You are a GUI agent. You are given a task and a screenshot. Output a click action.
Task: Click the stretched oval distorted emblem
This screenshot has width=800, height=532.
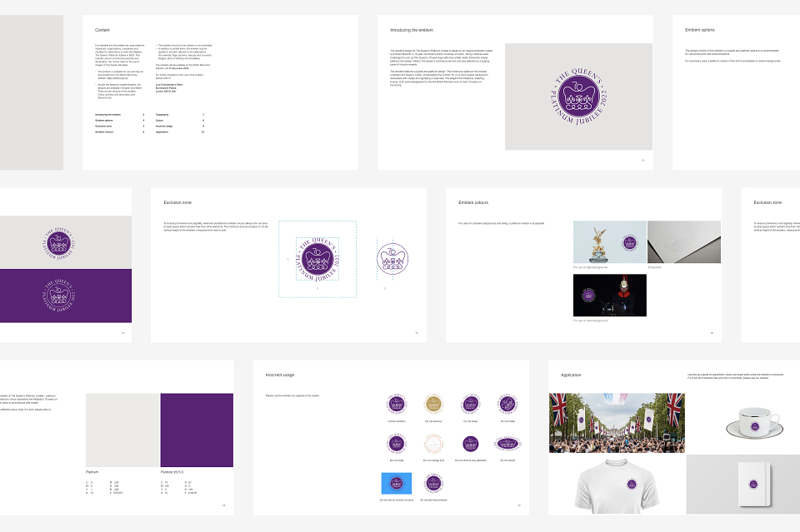[x=507, y=445]
